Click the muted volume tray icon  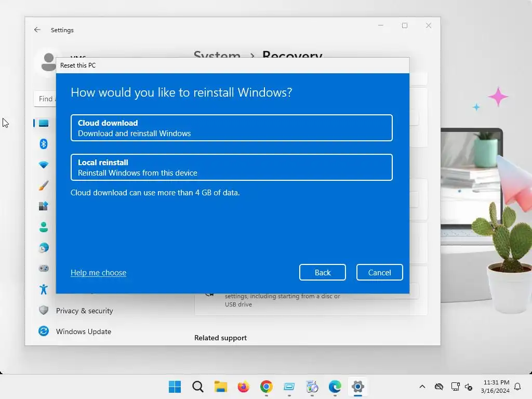tap(469, 387)
